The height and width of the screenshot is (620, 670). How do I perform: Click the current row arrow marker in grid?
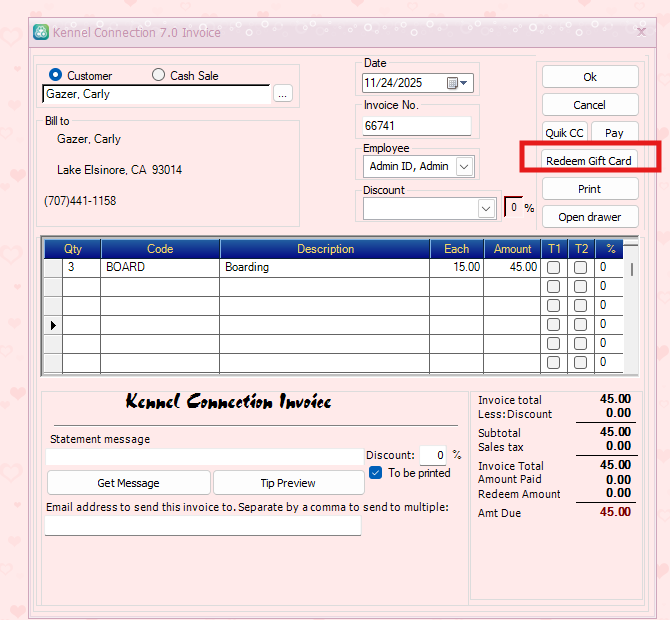click(x=52, y=325)
